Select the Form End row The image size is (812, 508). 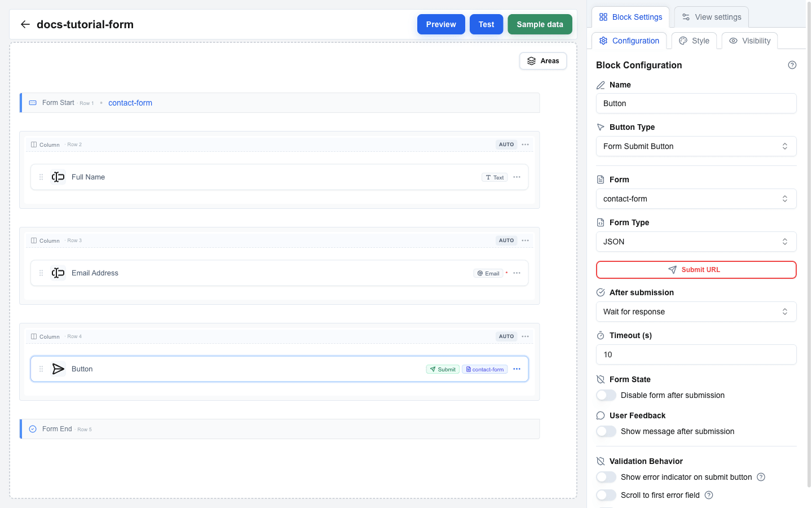(x=280, y=429)
